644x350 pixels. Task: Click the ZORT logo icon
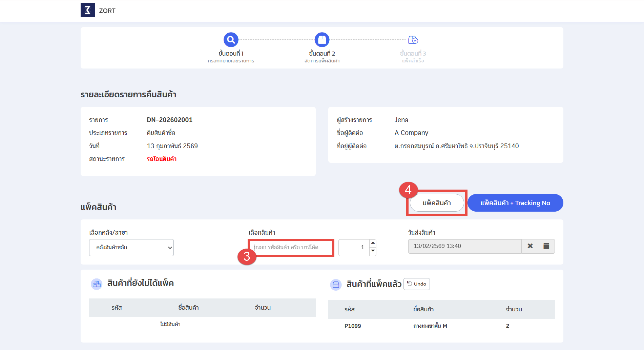[x=88, y=10]
